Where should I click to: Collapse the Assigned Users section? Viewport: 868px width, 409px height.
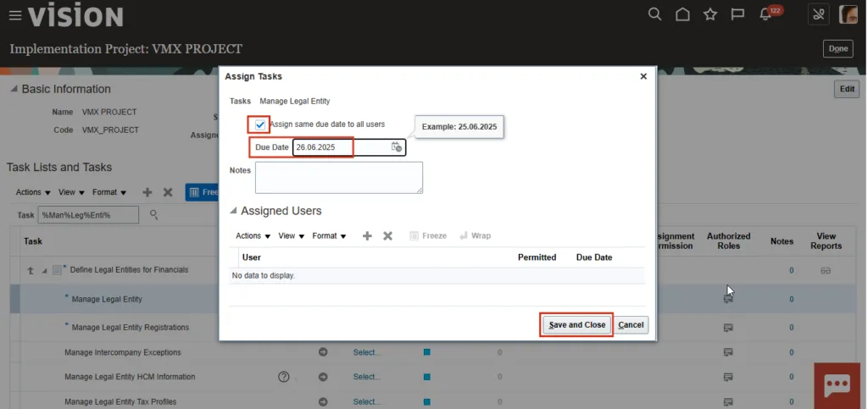[233, 211]
